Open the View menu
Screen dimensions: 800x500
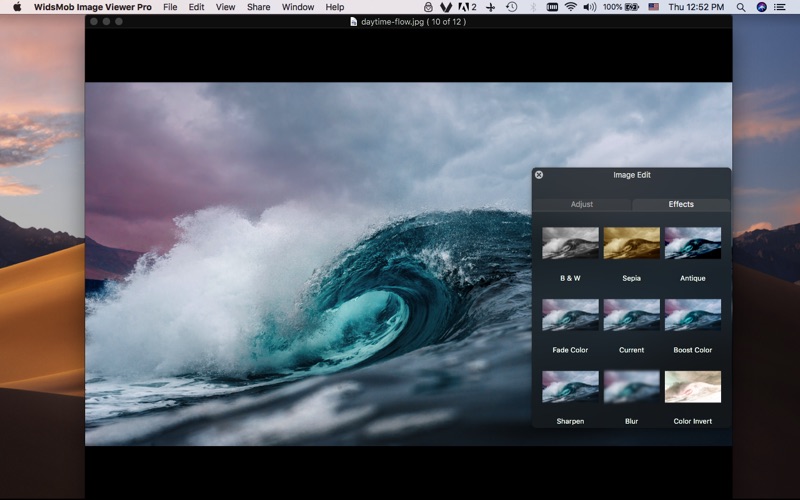coord(226,7)
